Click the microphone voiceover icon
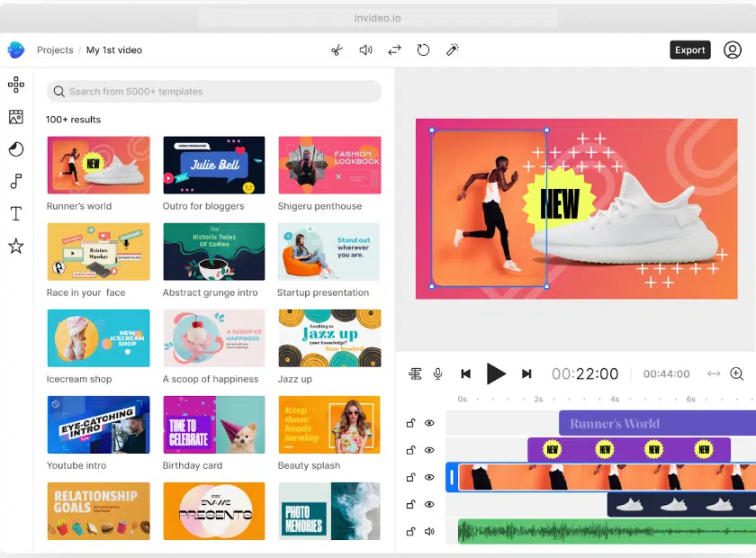 pos(438,373)
